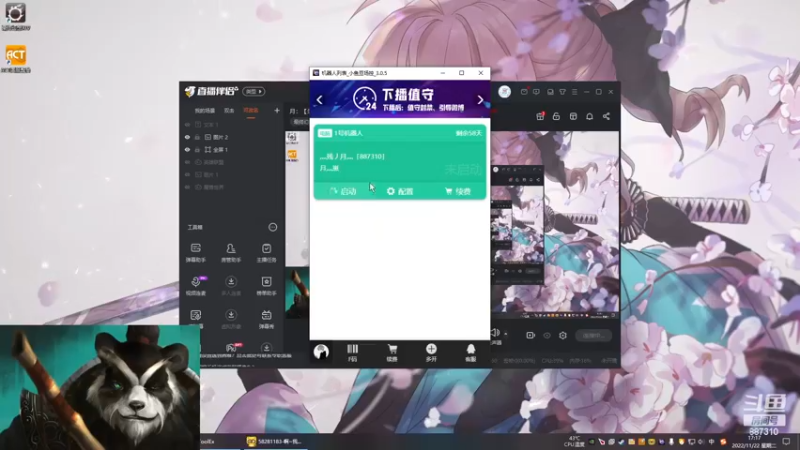Switch to the second scene tab

229,110
